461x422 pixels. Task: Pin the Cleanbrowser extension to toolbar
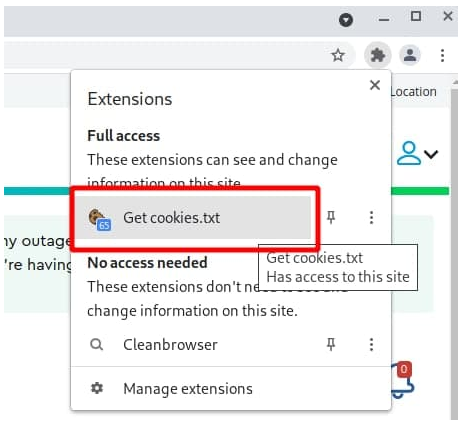coord(331,344)
